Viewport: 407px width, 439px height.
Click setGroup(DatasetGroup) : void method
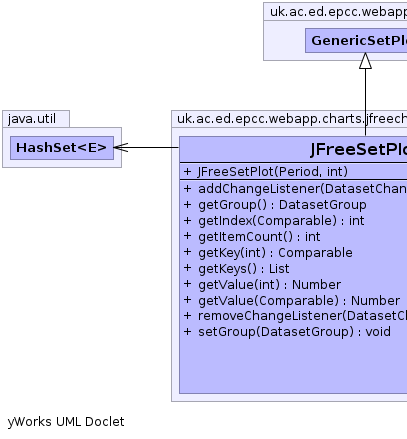[x=294, y=332]
